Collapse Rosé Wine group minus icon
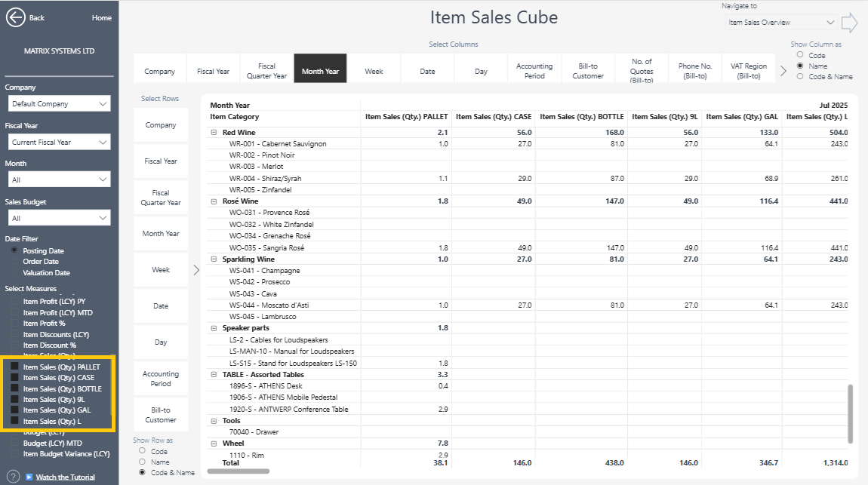Image resolution: width=868 pixels, height=485 pixels. pyautogui.click(x=214, y=201)
